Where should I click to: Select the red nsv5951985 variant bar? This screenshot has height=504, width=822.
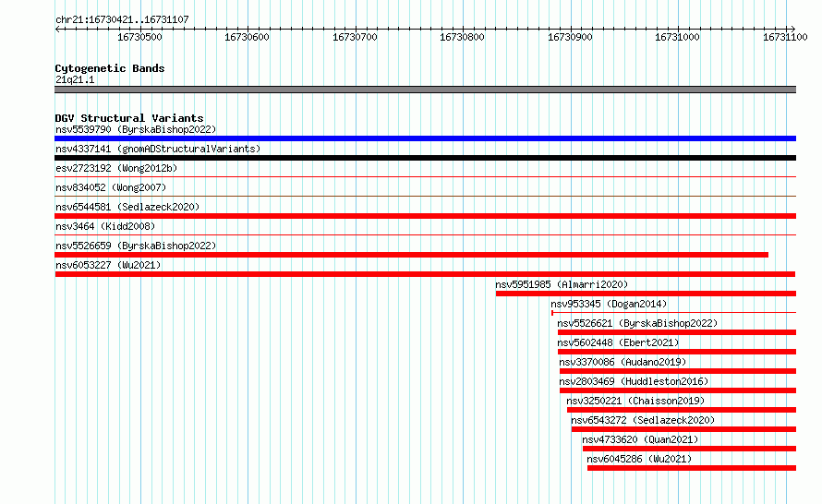[x=646, y=294]
